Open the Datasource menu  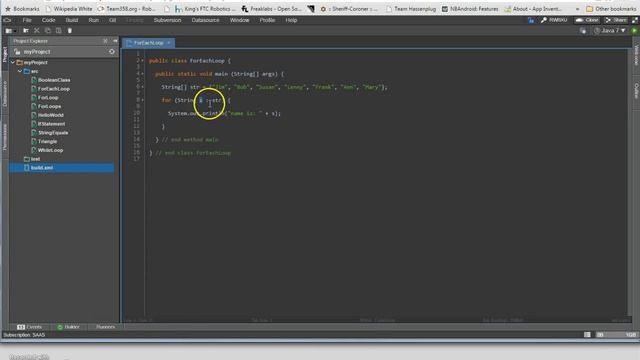(205, 20)
